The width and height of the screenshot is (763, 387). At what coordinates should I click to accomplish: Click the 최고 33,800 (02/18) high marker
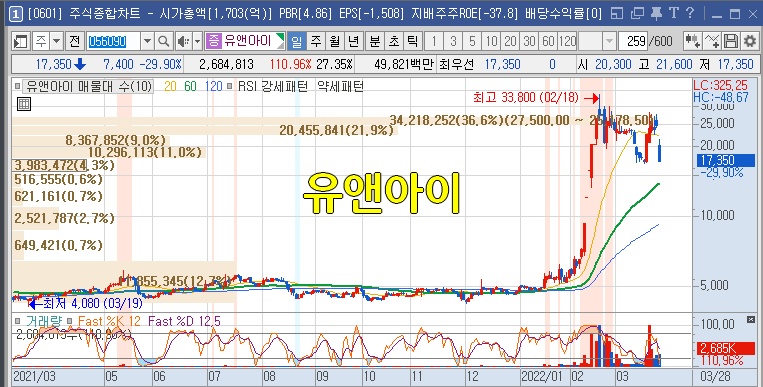526,98
